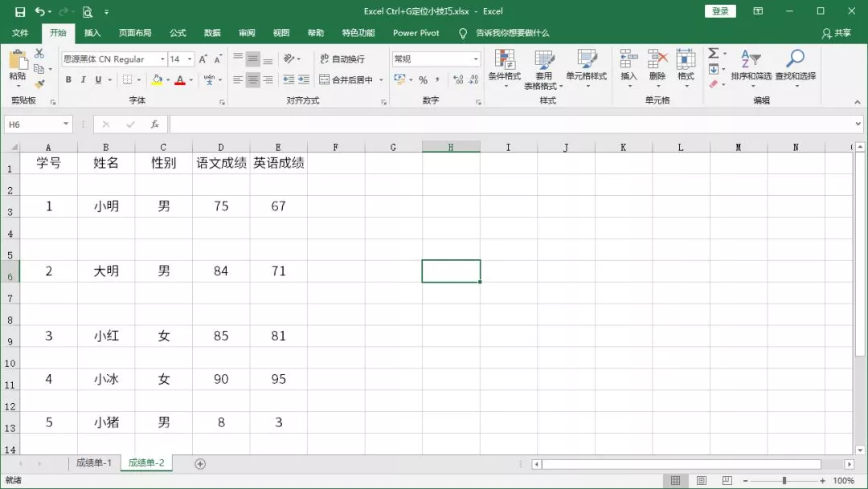Click the 合并后居中 merge and center button
The height and width of the screenshot is (489, 868).
click(347, 80)
